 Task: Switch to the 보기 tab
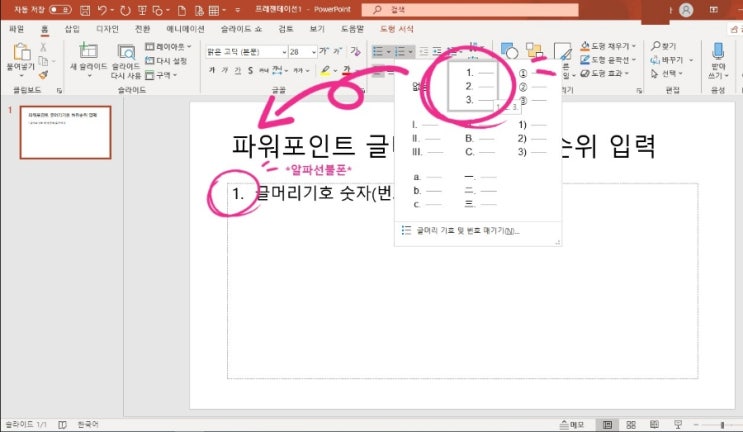317,29
